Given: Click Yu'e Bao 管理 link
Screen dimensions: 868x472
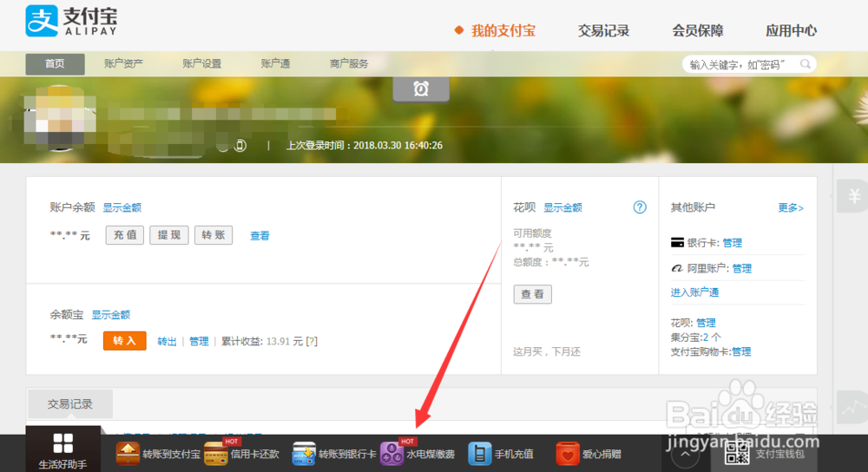Looking at the screenshot, I should [199, 341].
